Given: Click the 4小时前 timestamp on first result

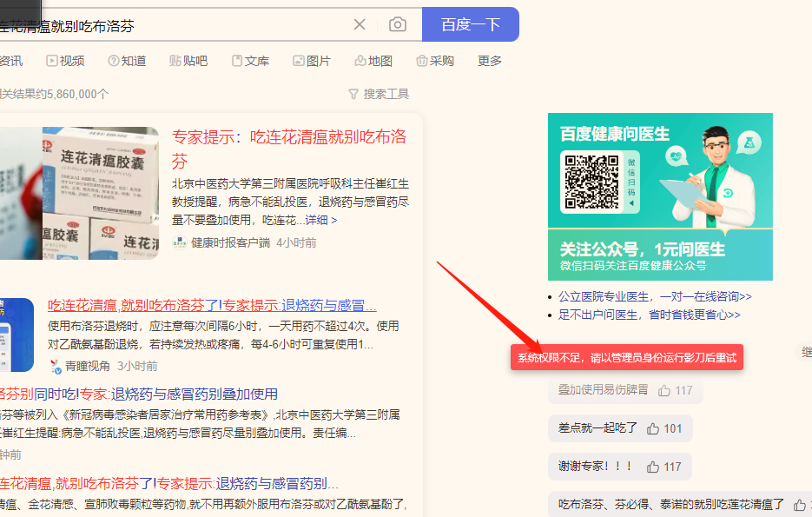Looking at the screenshot, I should 296,242.
